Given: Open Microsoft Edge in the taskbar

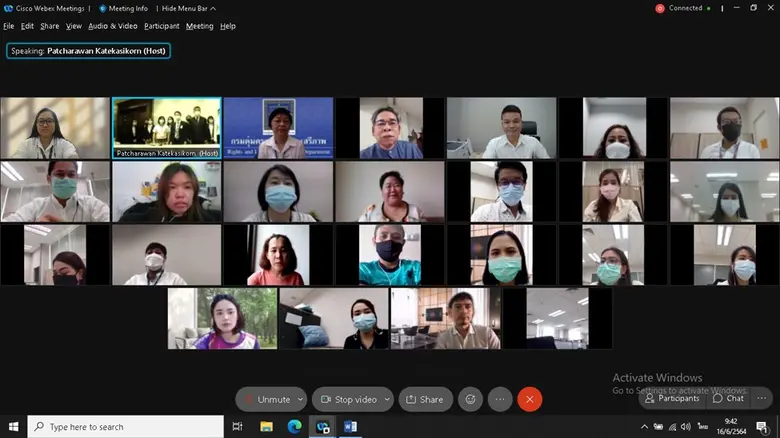Looking at the screenshot, I should click(294, 427).
